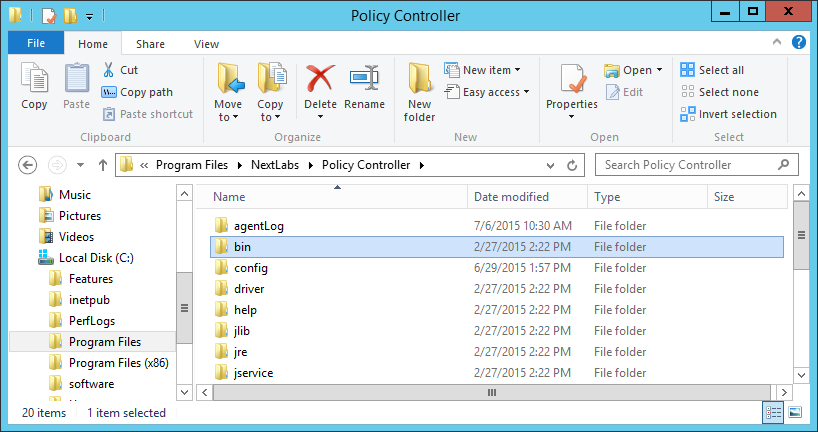Click the Search Policy Controller box
818x432 pixels.
696,165
